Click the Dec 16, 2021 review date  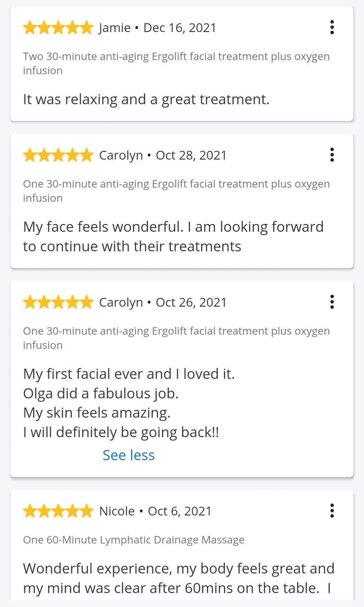click(180, 28)
